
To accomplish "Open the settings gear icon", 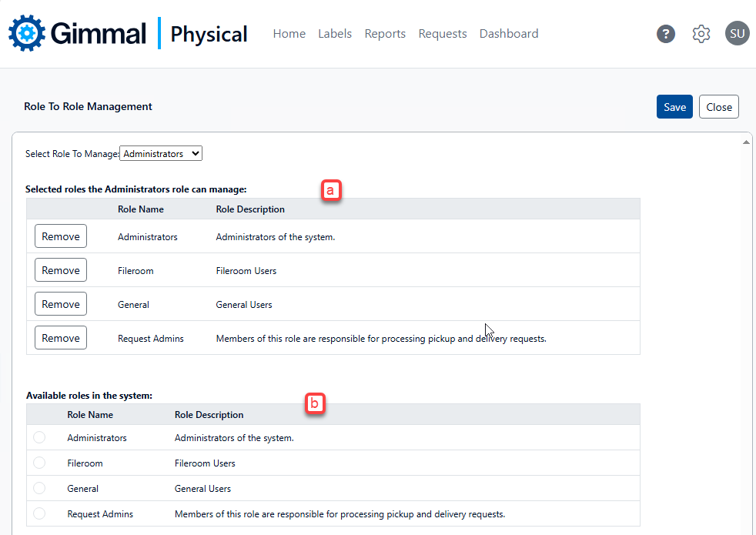I will click(x=701, y=34).
